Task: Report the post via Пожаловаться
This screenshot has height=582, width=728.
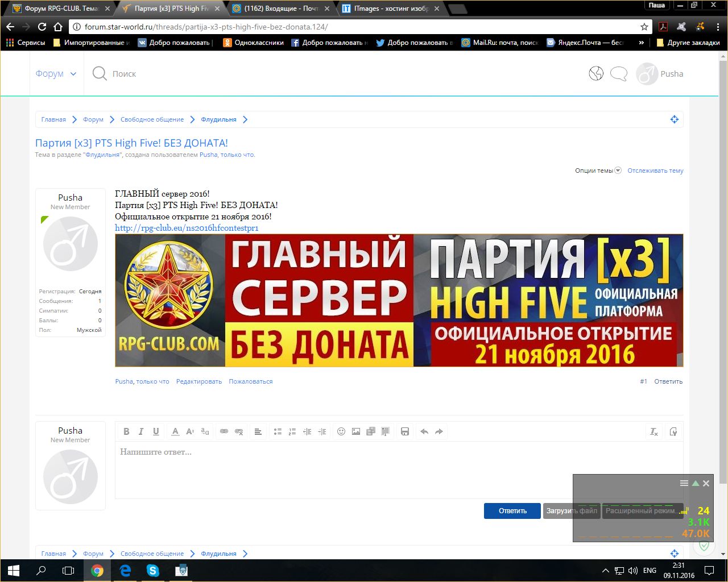Action: pos(251,381)
